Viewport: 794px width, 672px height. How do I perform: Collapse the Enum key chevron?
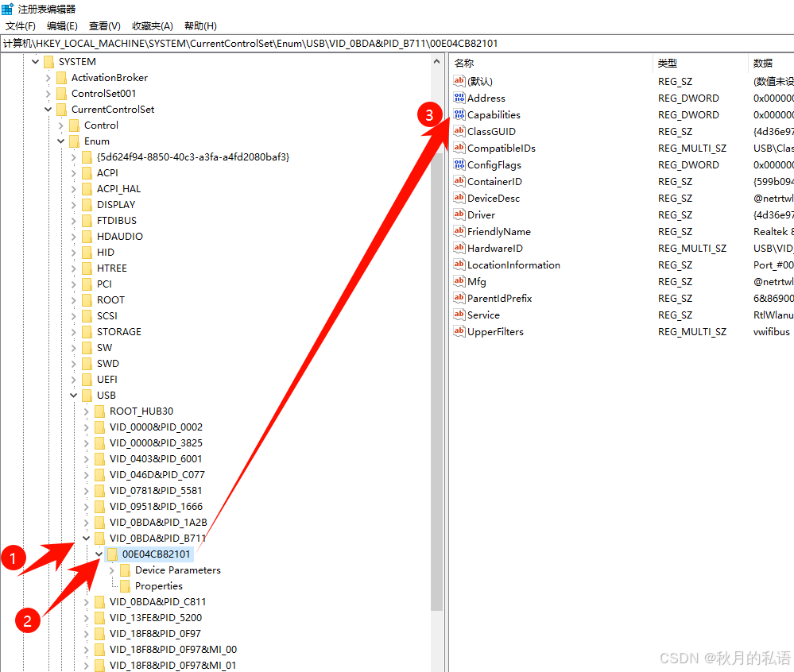(60, 141)
